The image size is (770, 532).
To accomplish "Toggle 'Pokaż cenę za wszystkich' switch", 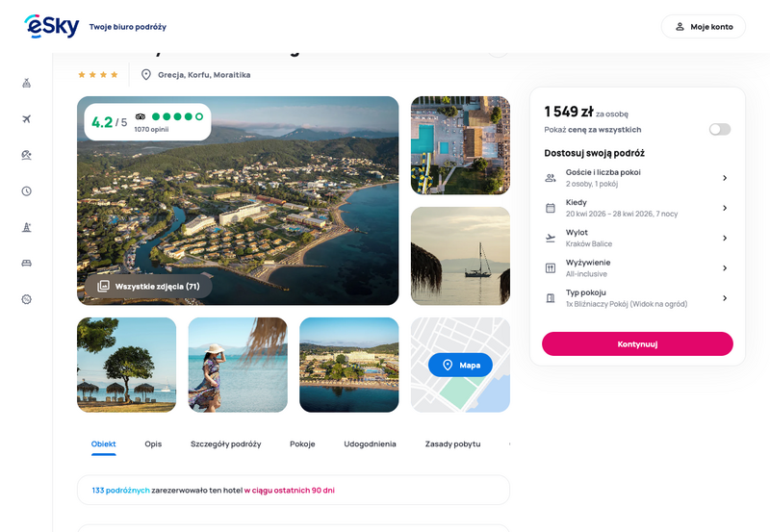I will (719, 129).
